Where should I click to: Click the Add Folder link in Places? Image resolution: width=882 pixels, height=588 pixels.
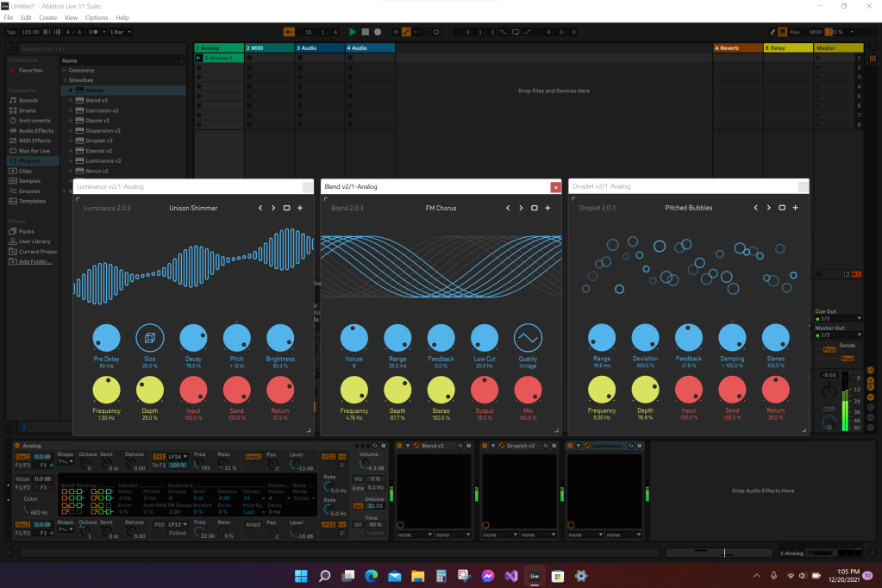(x=34, y=261)
